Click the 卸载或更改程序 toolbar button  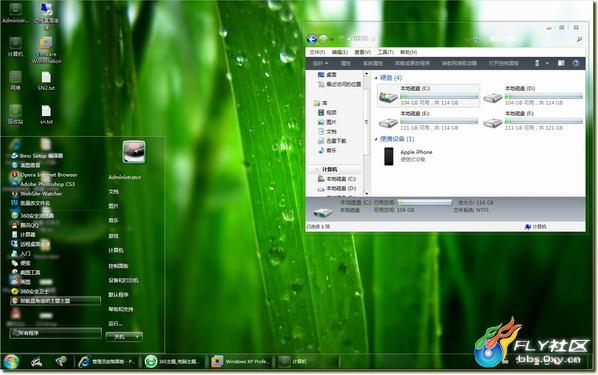[412, 63]
